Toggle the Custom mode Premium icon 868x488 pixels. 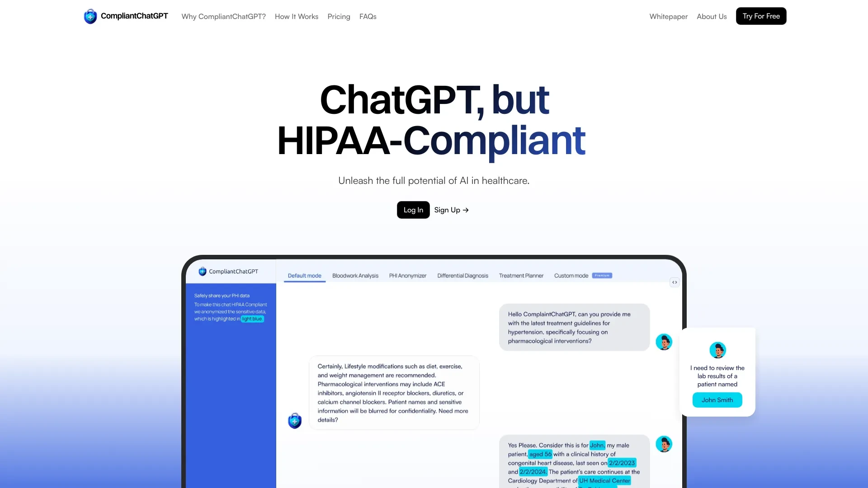602,275
